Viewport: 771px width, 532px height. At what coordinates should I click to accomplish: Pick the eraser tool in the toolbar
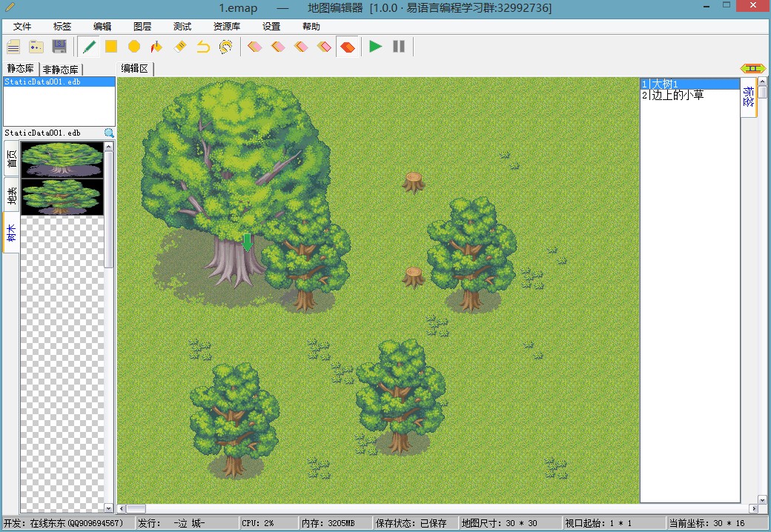point(180,47)
